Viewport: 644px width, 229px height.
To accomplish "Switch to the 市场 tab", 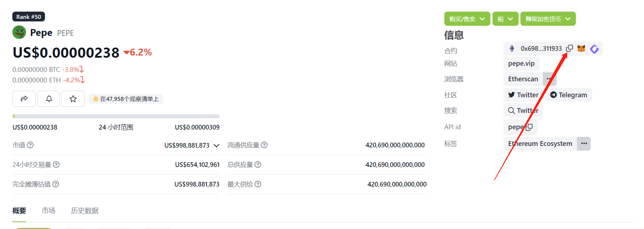I will 49,210.
